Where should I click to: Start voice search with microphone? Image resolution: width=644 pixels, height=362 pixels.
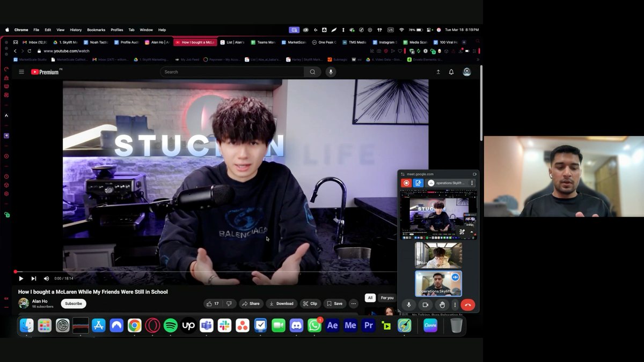point(331,72)
